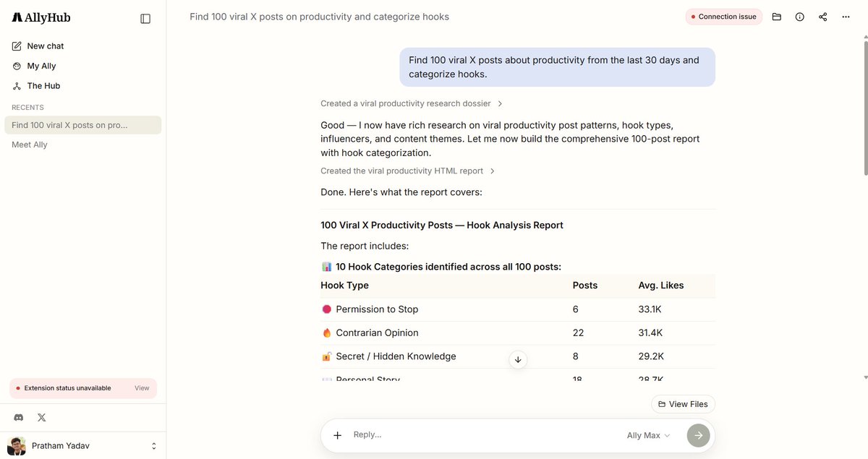Image resolution: width=868 pixels, height=459 pixels.
Task: Click the 33.1K average likes value
Action: coord(650,309)
